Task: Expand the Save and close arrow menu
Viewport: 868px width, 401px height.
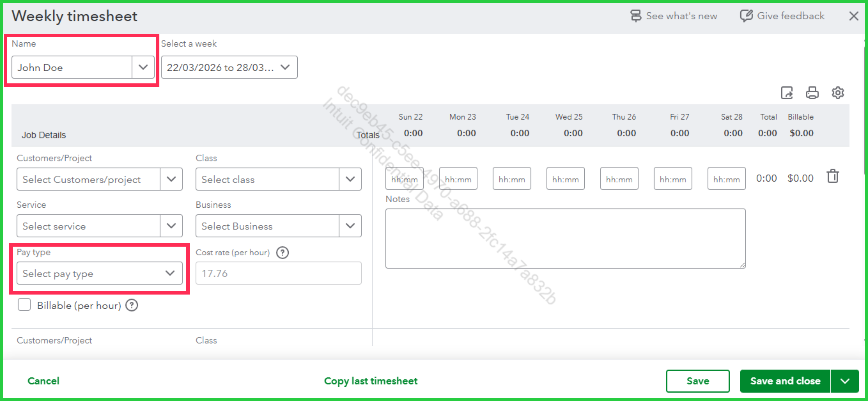Action: coord(845,381)
